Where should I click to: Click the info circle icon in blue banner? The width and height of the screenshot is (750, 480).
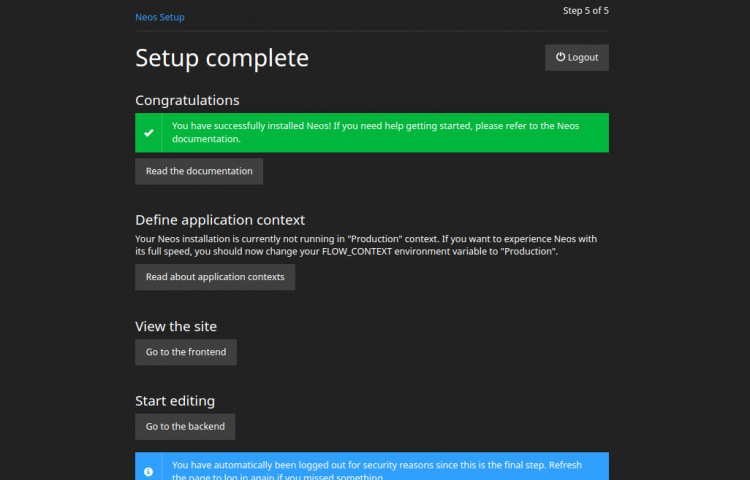[x=149, y=470]
